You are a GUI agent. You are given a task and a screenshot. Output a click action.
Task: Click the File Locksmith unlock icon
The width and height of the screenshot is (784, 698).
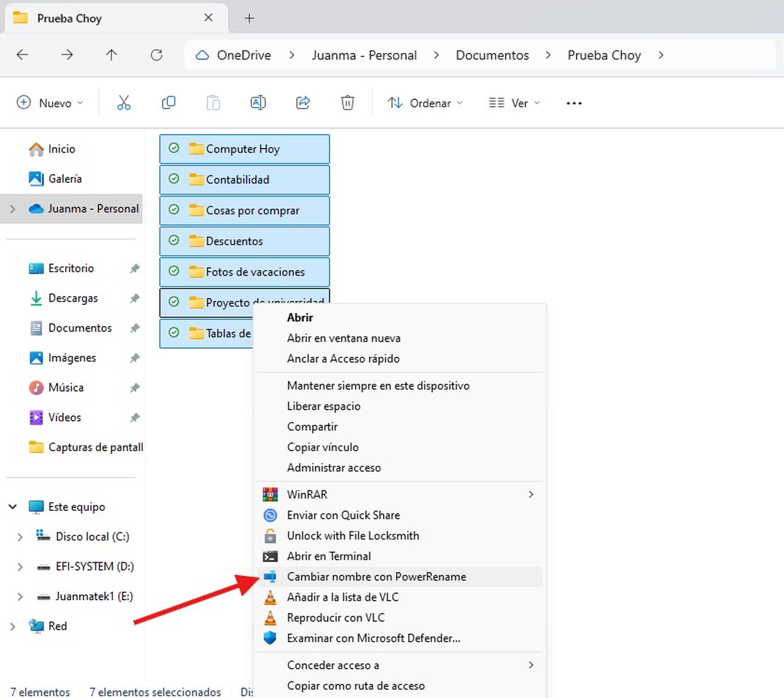point(270,536)
